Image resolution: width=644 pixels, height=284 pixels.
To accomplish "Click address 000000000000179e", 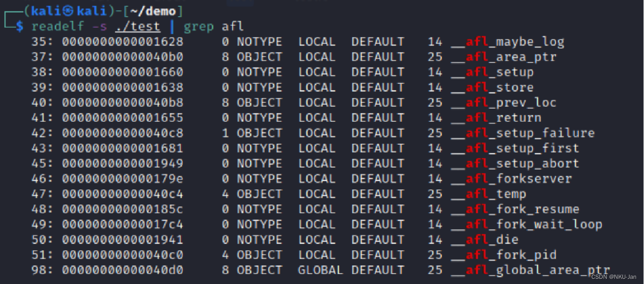I will tap(123, 179).
